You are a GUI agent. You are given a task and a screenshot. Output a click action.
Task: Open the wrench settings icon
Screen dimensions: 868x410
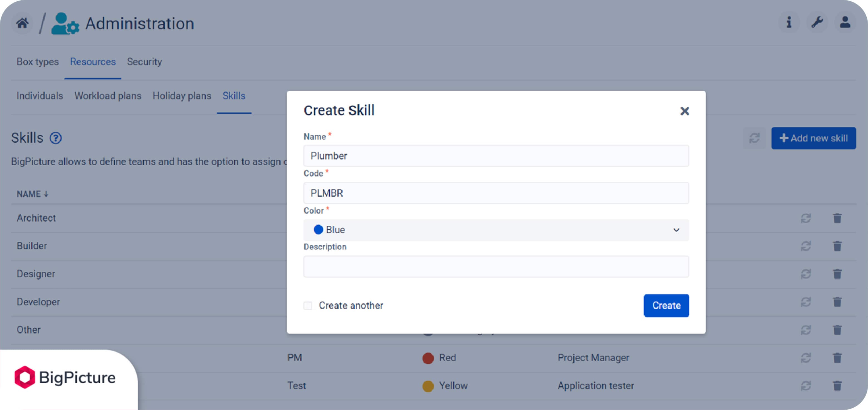pyautogui.click(x=817, y=23)
